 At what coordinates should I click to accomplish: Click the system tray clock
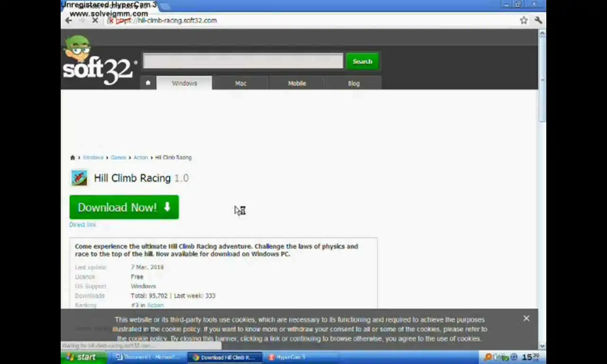pyautogui.click(x=531, y=357)
